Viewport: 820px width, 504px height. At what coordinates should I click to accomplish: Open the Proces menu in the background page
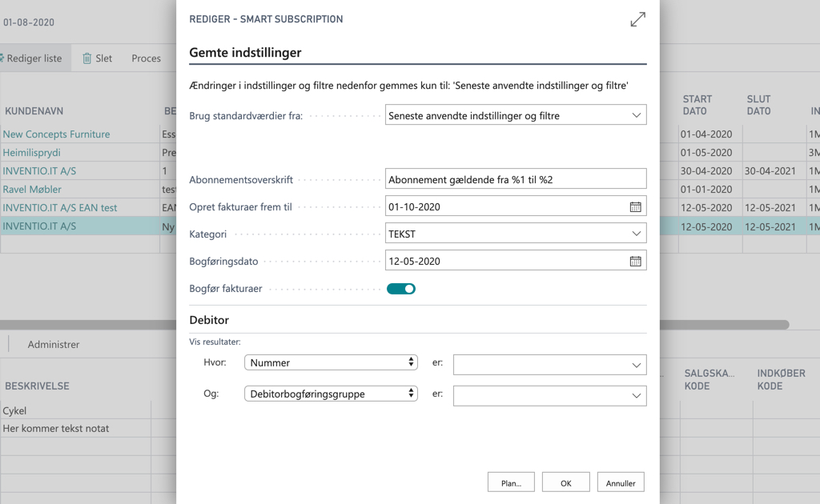(x=147, y=58)
